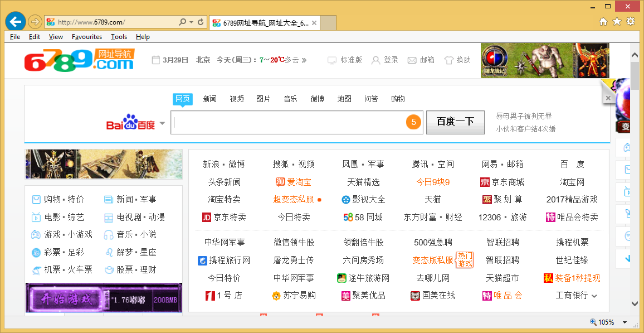This screenshot has width=644, height=333.
Task: Open the 新浪·微博 link
Action: point(224,165)
